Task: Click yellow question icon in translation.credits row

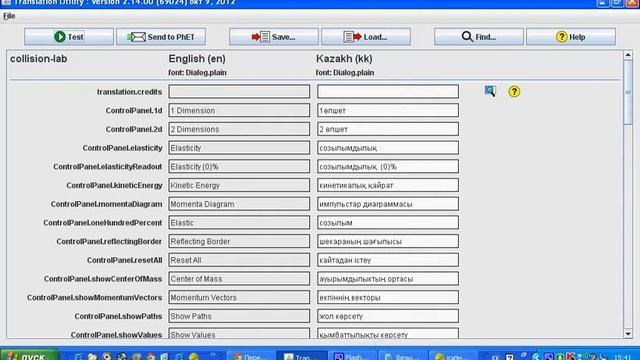Action: pyautogui.click(x=514, y=91)
